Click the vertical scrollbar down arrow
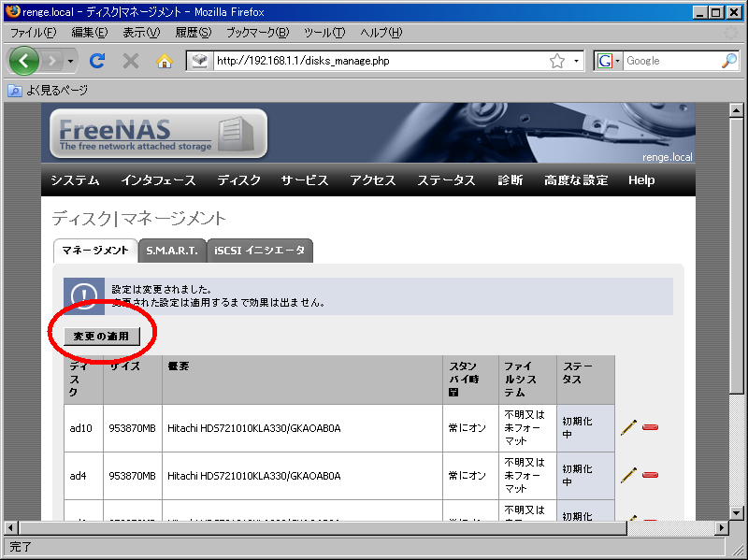Screen dimensions: 748x560 pos(737,513)
